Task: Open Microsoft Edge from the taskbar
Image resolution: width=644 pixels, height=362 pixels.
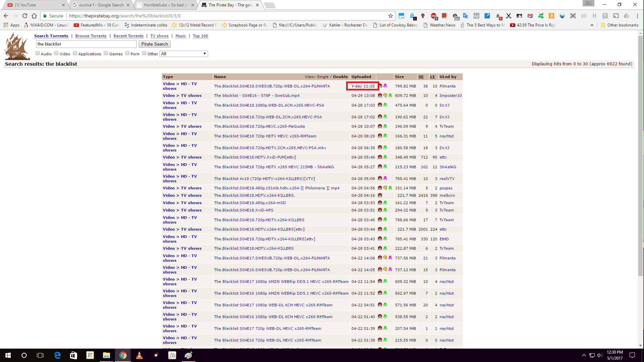Action: [x=57, y=355]
